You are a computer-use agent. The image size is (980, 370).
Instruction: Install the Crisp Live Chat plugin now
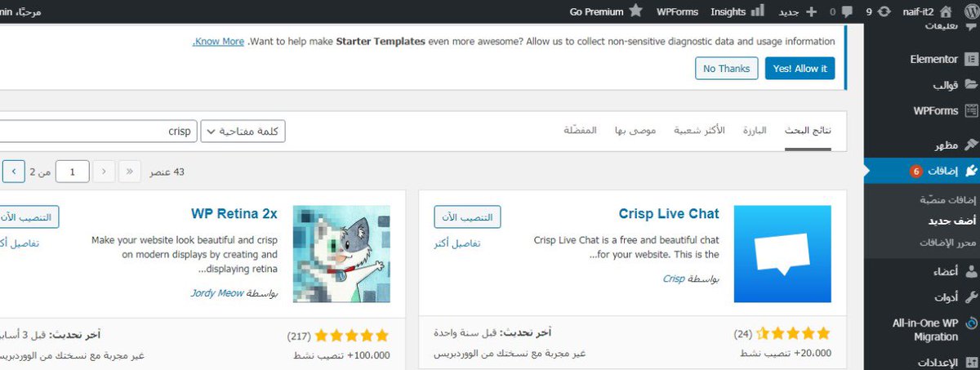pos(467,217)
